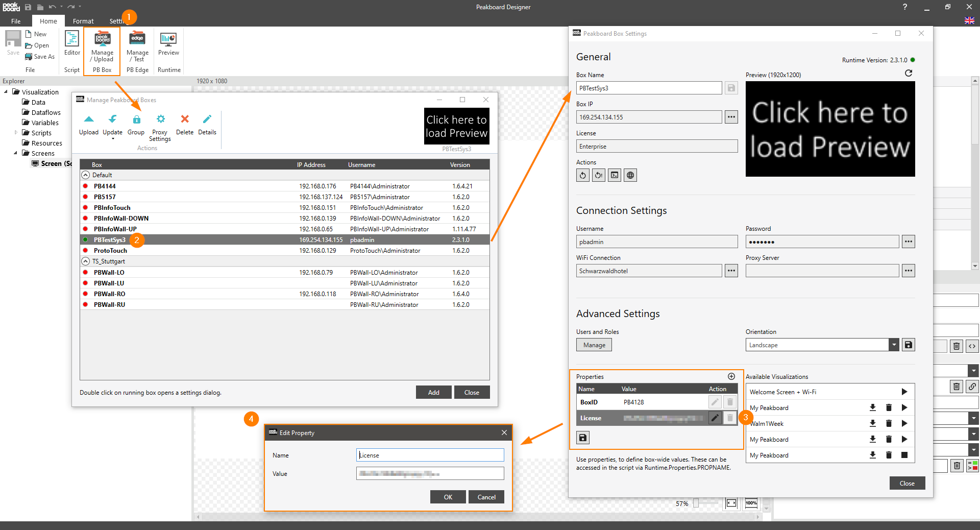980x530 pixels.
Task: Open the File menu tab
Action: coord(16,21)
